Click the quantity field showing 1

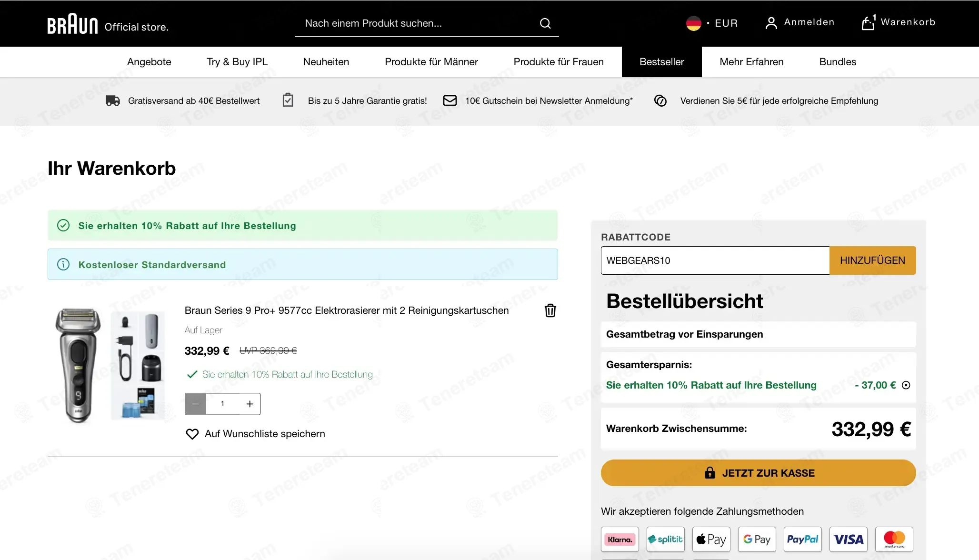(x=222, y=404)
